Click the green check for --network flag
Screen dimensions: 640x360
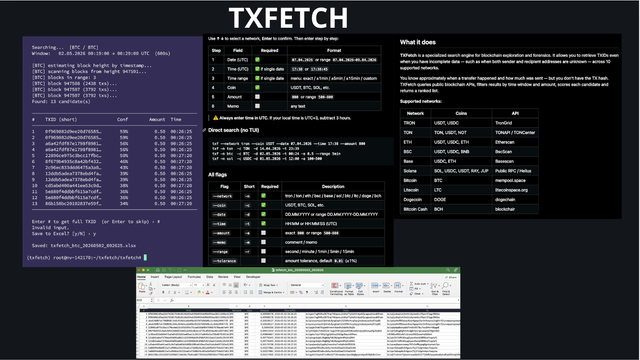263,196
